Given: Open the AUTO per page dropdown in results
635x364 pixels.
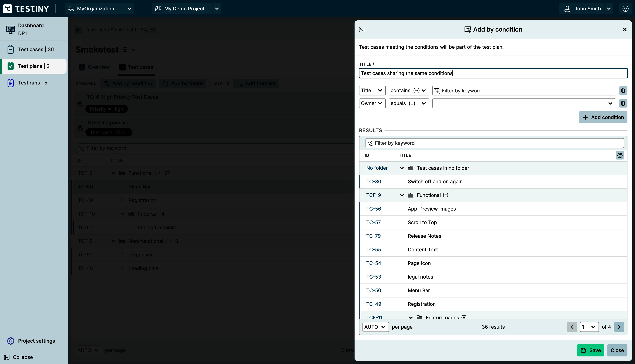Looking at the screenshot, I should pos(375,327).
